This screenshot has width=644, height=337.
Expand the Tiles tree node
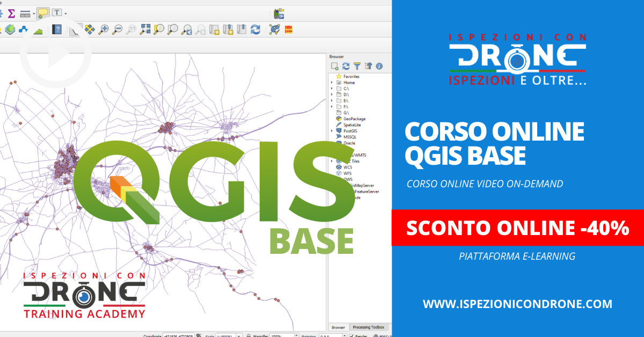(332, 161)
